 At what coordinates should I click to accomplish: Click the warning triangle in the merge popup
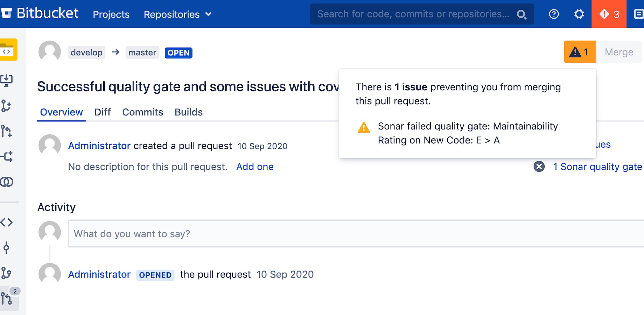coord(364,127)
